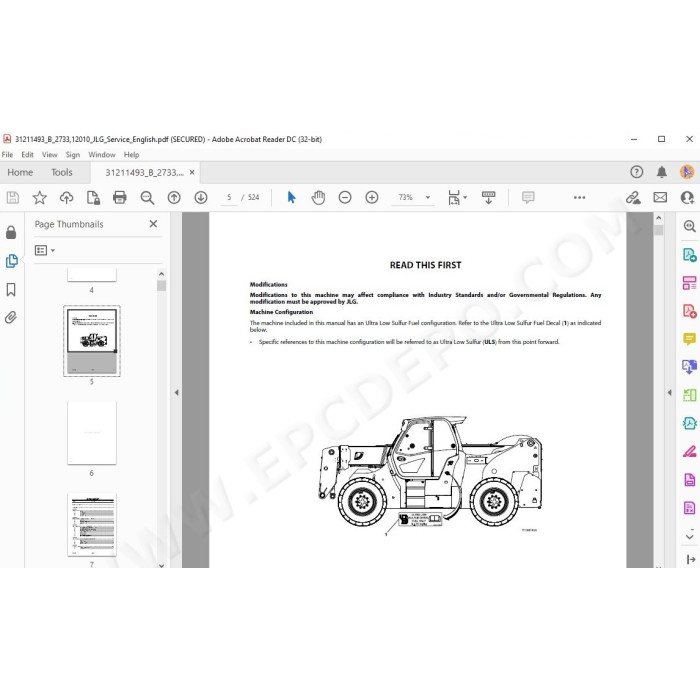
Task: Collapse the right tools pane
Action: (x=669, y=392)
